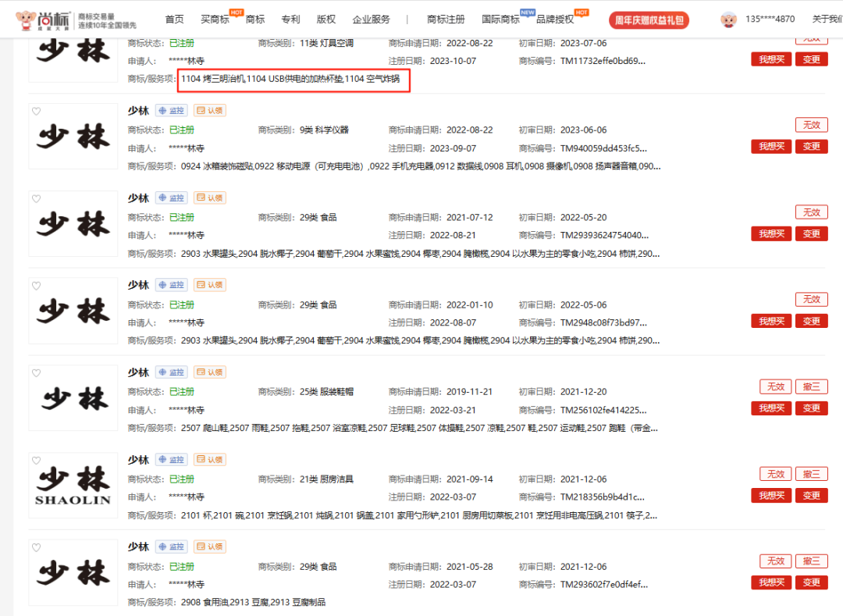Click 我想买 for the trademark applied 2021-07-12
Viewport: 843px width, 616px height.
[771, 233]
